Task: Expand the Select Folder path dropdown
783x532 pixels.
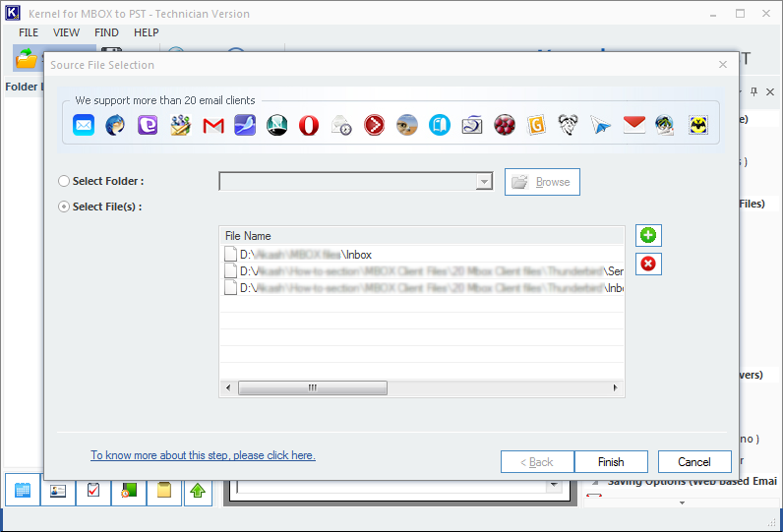Action: (x=484, y=182)
